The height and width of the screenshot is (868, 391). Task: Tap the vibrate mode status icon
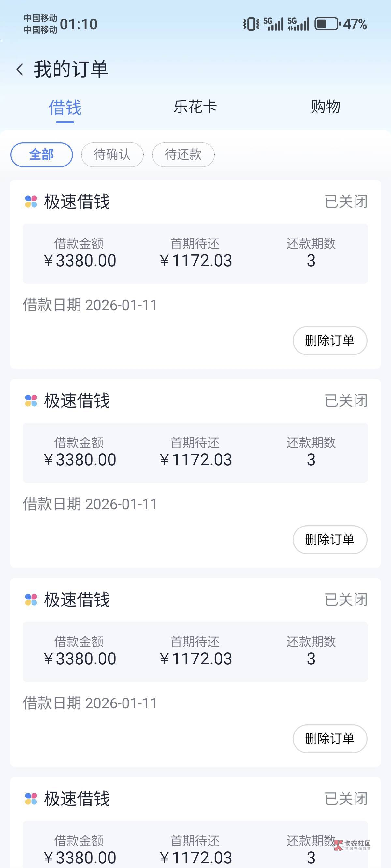point(251,24)
